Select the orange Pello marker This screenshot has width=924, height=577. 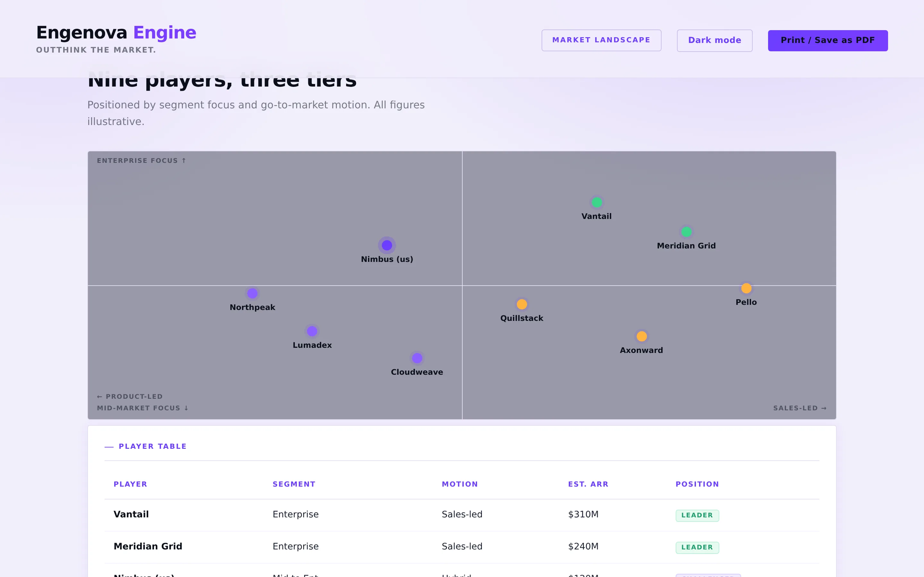[x=746, y=288]
